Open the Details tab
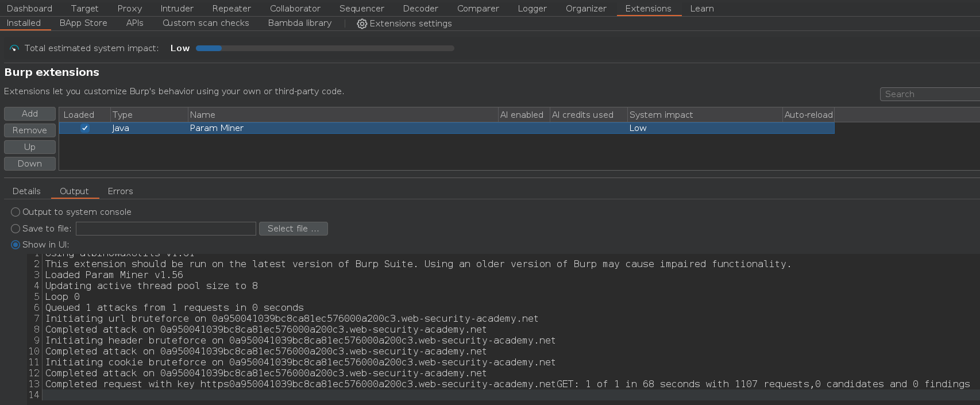 [26, 191]
